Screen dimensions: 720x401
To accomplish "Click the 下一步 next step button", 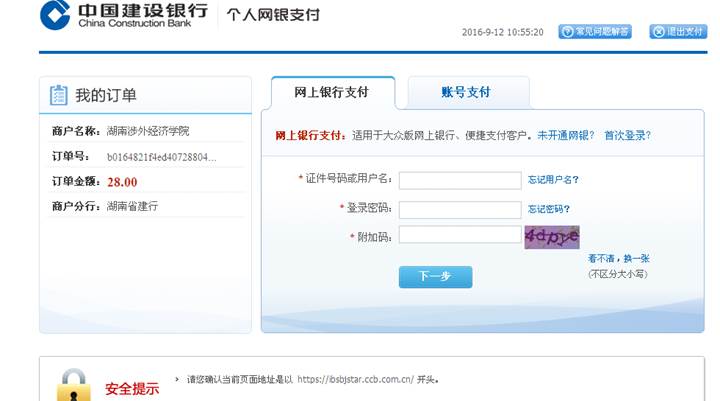I will click(x=435, y=277).
